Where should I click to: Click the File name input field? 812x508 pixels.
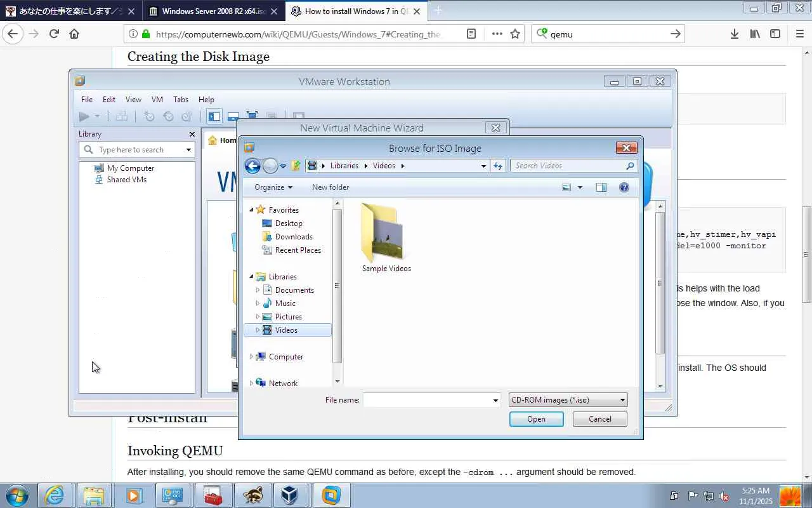point(427,400)
